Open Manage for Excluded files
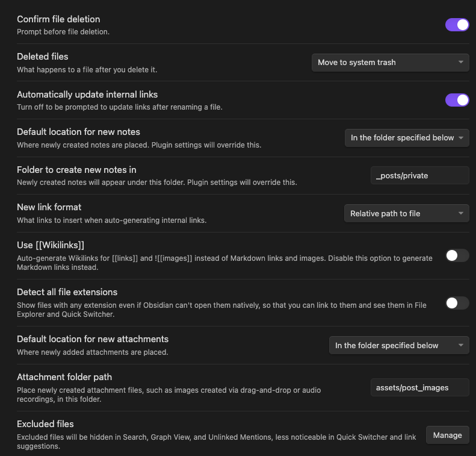The image size is (476, 456). (x=448, y=435)
